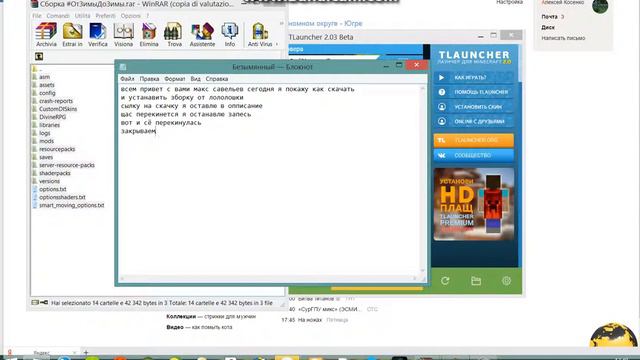The width and height of the screenshot is (640, 360).
Task: Click the HD плащ Premium banner
Action: [x=473, y=204]
